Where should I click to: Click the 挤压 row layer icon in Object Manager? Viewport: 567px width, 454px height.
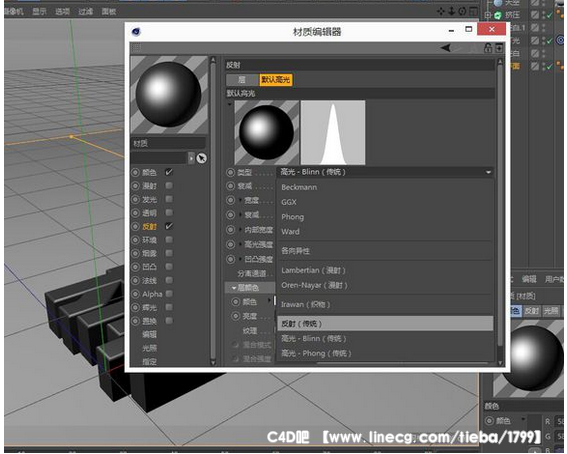coord(535,15)
